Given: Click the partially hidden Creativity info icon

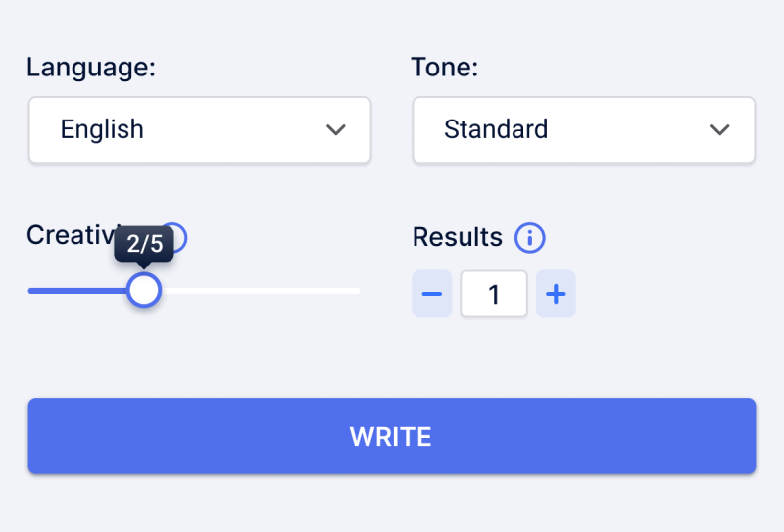Looking at the screenshot, I should (x=180, y=238).
